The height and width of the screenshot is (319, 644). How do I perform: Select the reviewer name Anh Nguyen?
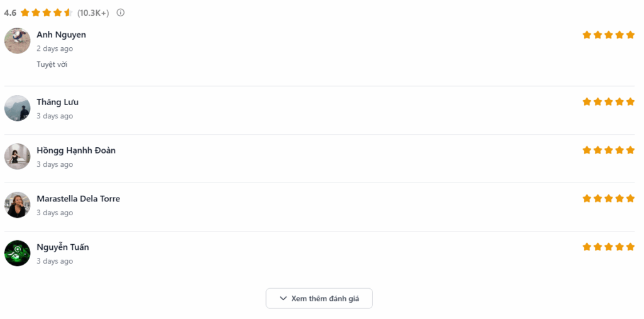(x=61, y=35)
